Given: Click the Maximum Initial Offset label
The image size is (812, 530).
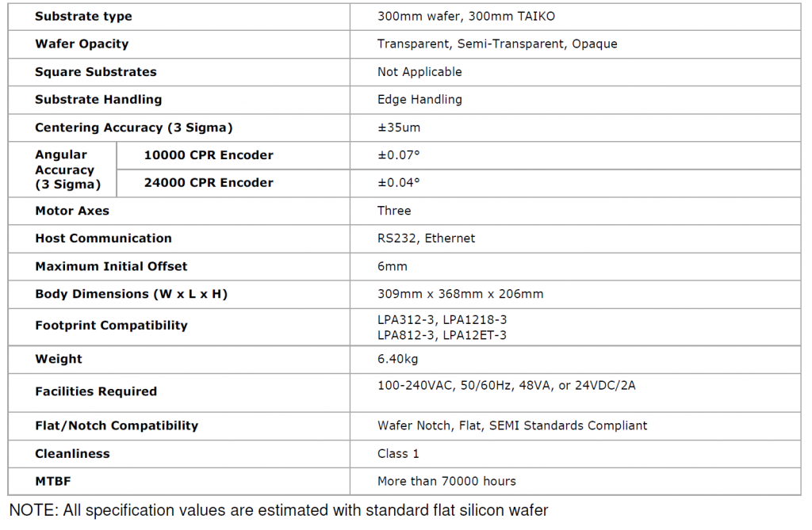Looking at the screenshot, I should click(111, 266).
